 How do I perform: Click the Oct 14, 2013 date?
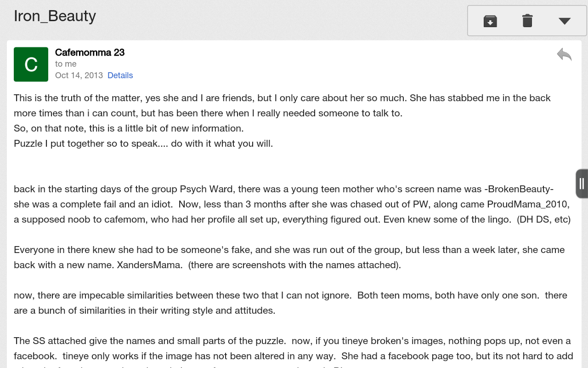click(79, 75)
